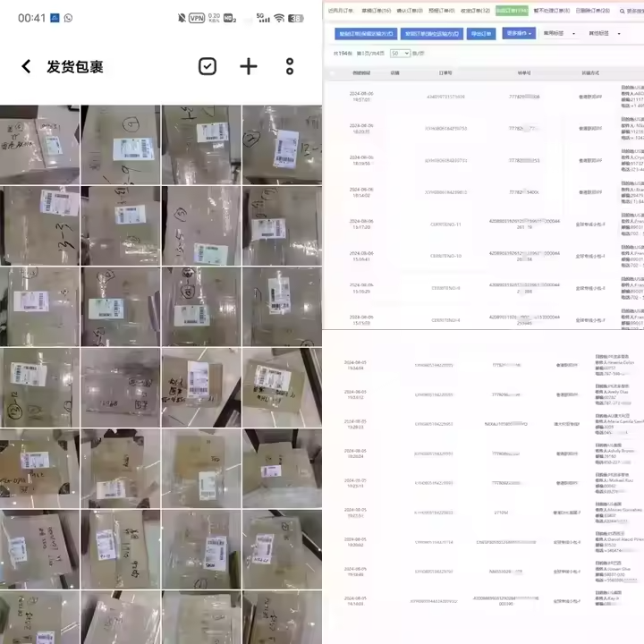
Task: Click order number CERRITENO-10
Action: (445, 256)
